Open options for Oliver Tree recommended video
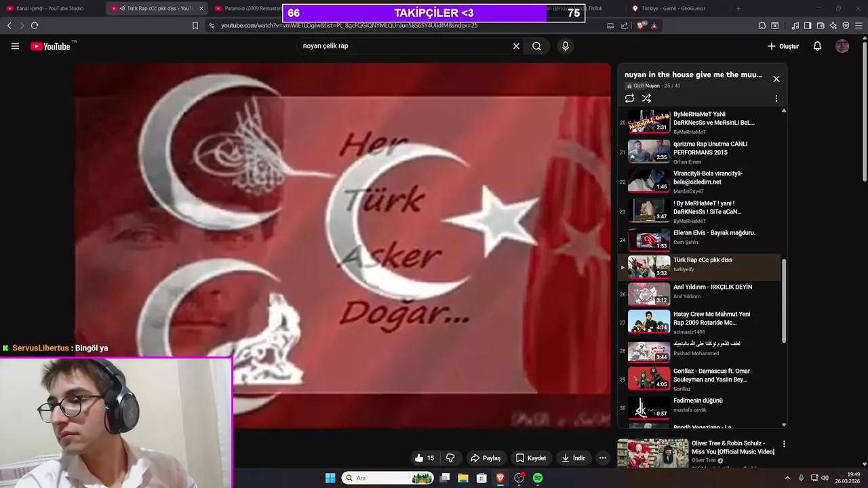Image resolution: width=868 pixels, height=488 pixels. (784, 445)
